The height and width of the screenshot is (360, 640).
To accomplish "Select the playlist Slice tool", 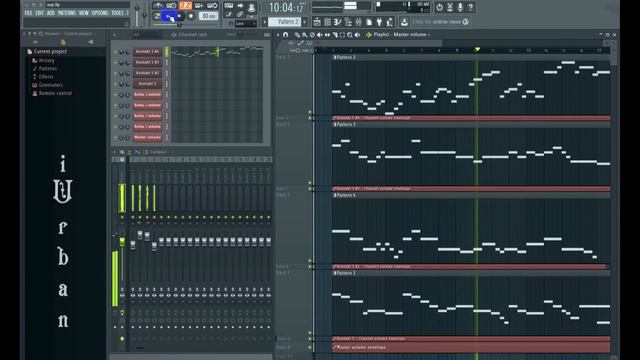I will 336,35.
